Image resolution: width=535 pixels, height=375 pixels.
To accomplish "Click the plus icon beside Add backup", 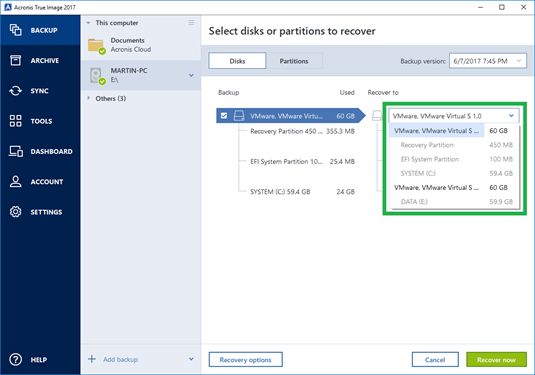I will point(92,359).
